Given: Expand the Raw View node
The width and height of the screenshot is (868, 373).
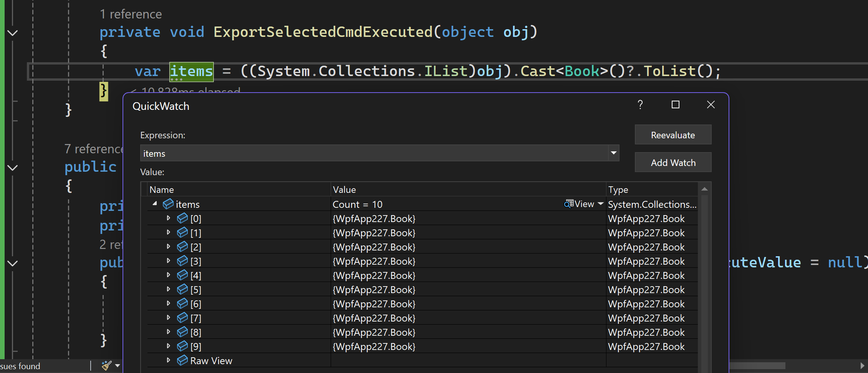Looking at the screenshot, I should point(168,360).
